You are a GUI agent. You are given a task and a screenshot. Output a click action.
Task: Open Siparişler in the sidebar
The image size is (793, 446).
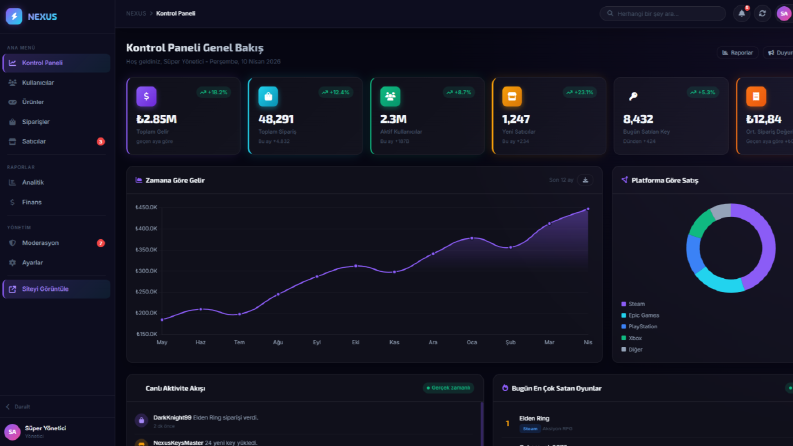coord(56,122)
